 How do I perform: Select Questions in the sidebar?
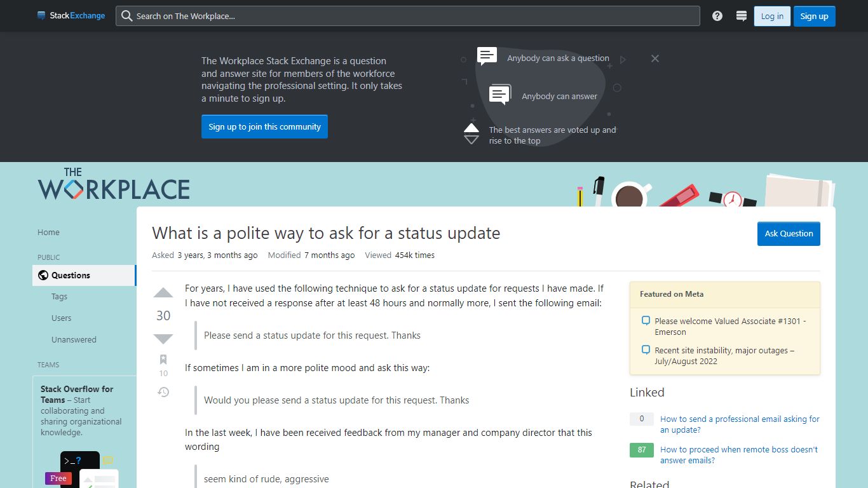tap(84, 275)
